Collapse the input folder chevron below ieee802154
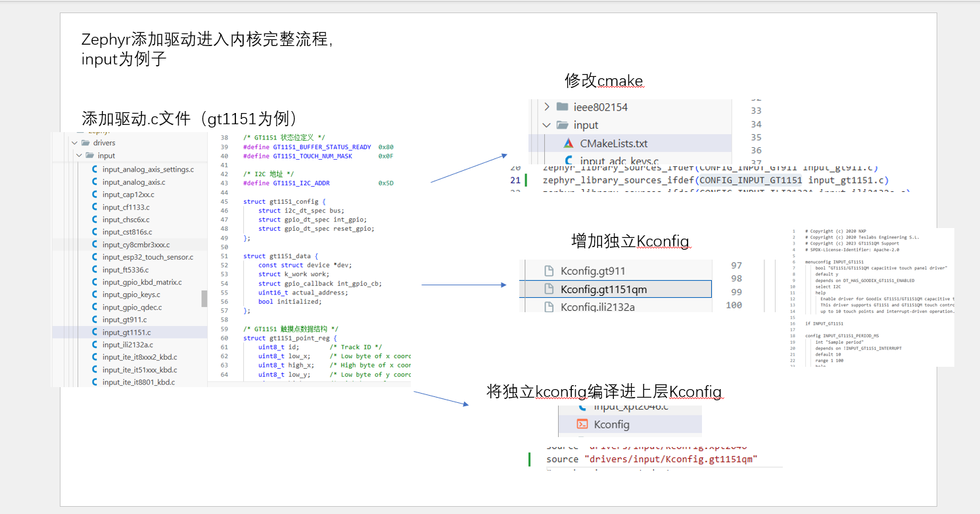The height and width of the screenshot is (514, 980). click(x=546, y=125)
